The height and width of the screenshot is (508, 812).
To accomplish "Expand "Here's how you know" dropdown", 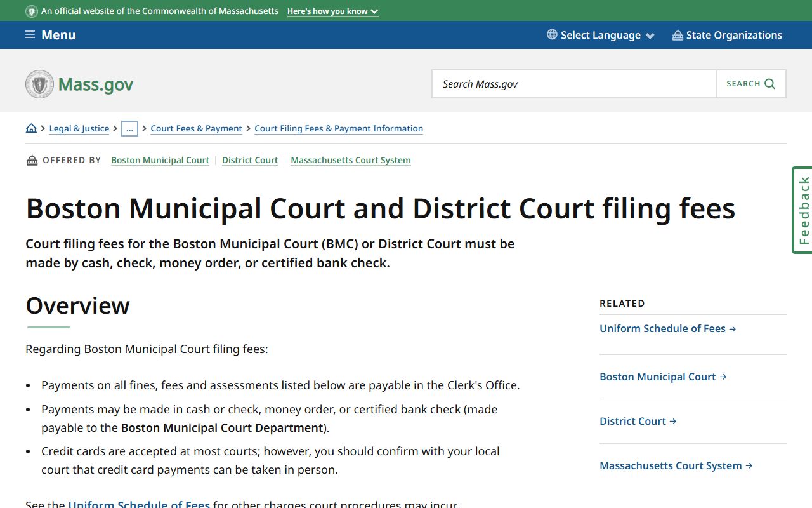I will click(332, 11).
